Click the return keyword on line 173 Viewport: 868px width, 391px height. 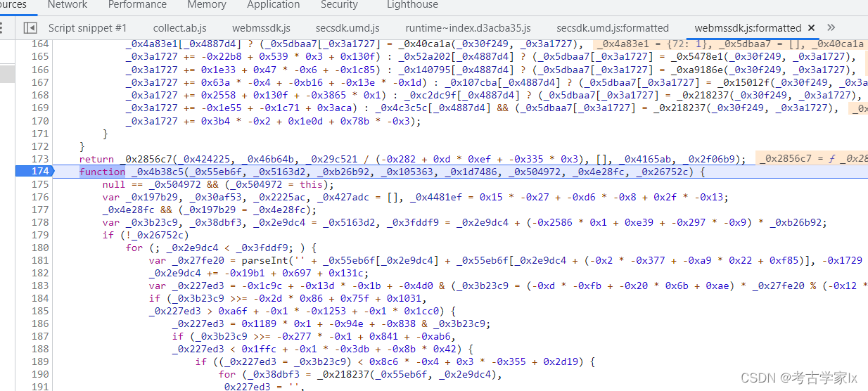point(96,159)
